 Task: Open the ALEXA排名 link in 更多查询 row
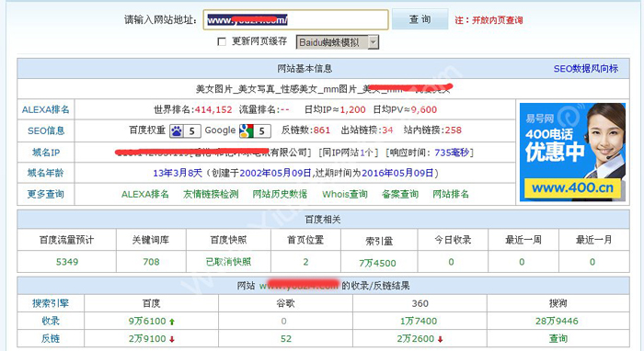145,195
